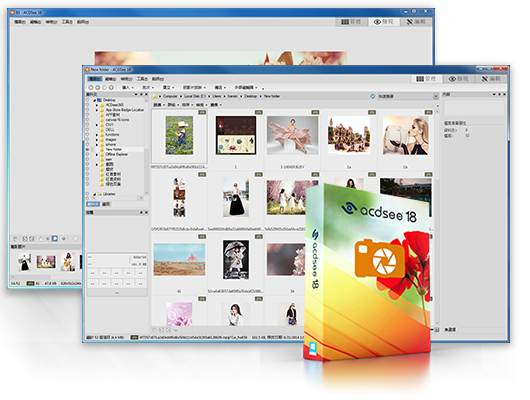Viewport: 530px width, 400px height.
Task: Click the Libraries icon in the folder tree
Action: point(99,194)
